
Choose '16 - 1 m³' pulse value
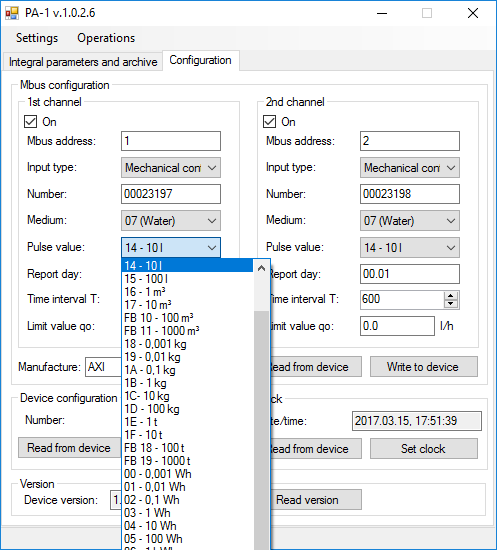[187, 292]
